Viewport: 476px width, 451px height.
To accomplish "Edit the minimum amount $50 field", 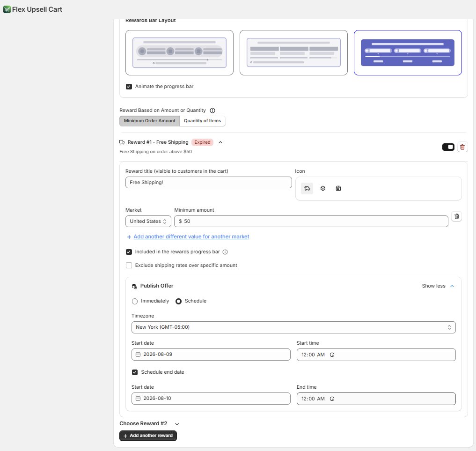I will pyautogui.click(x=311, y=222).
